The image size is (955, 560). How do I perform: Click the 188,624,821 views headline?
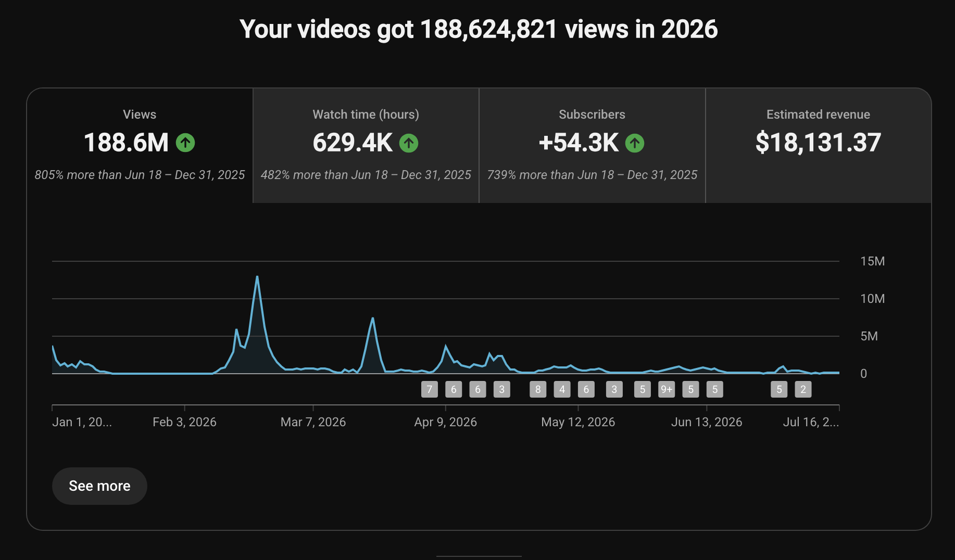pyautogui.click(x=479, y=29)
